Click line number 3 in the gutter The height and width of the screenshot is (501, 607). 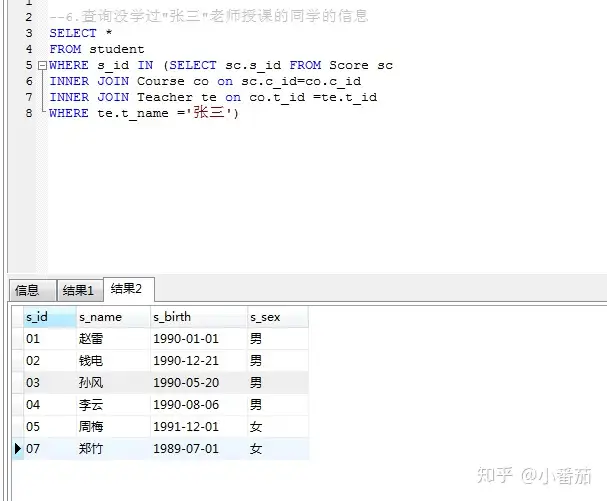[x=29, y=33]
